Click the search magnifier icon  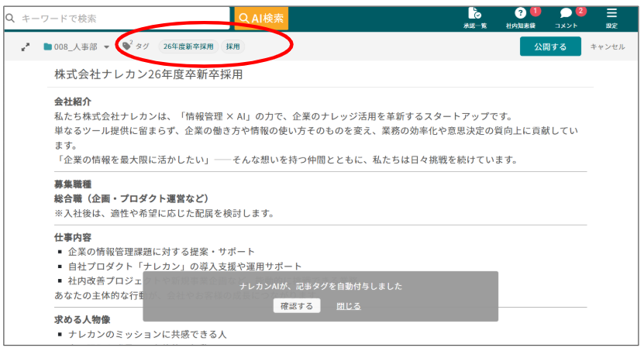tap(12, 17)
